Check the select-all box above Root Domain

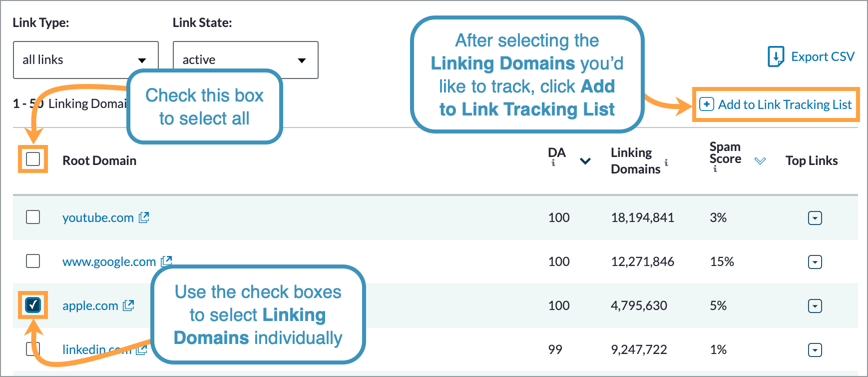(32, 160)
